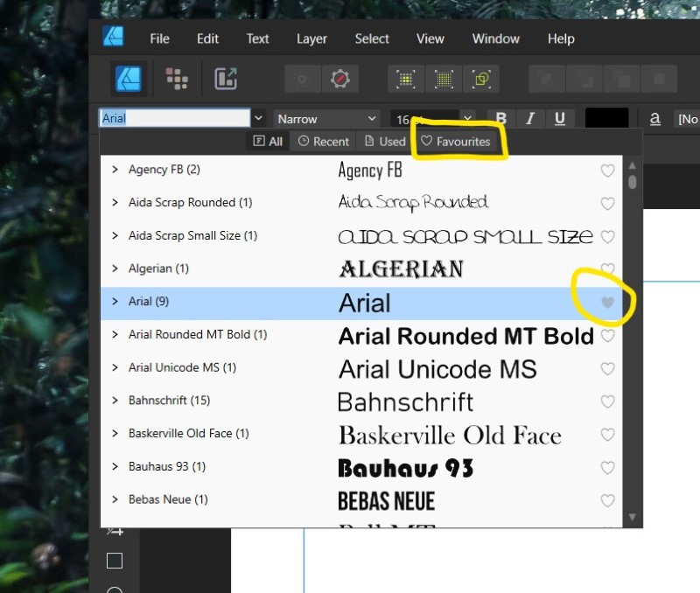This screenshot has height=593, width=700.
Task: Open the File menu
Action: (x=159, y=38)
